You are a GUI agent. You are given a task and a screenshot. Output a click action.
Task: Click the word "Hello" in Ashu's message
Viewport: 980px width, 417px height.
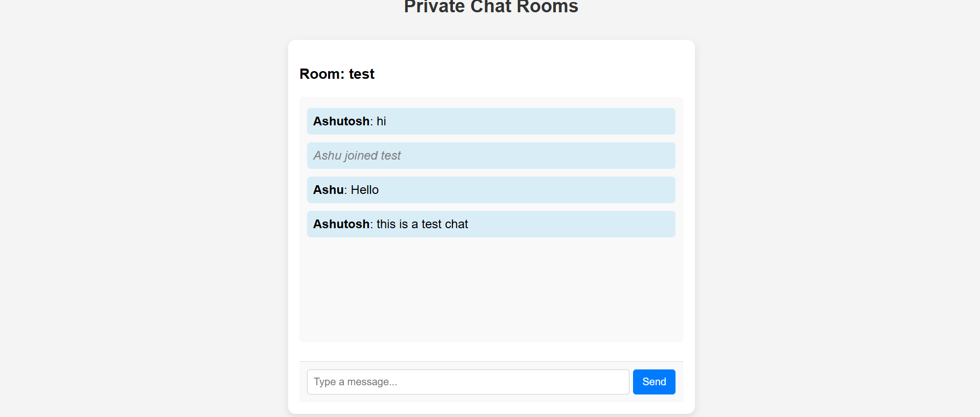[365, 190]
